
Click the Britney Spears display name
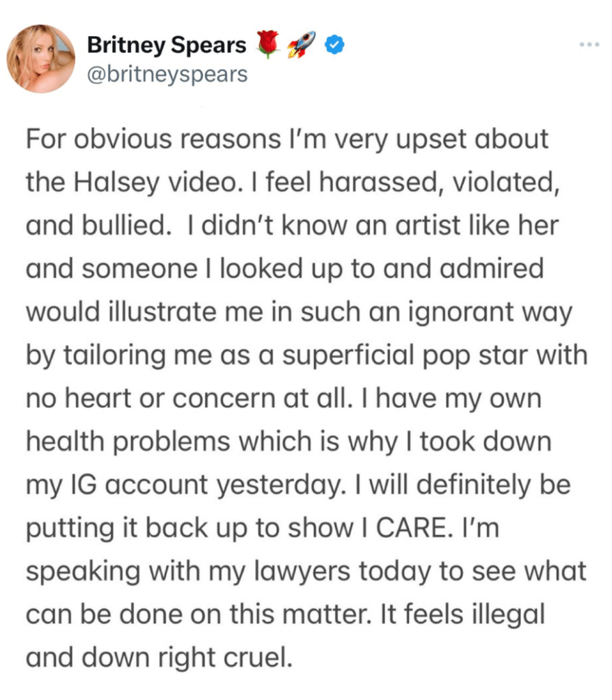click(166, 44)
